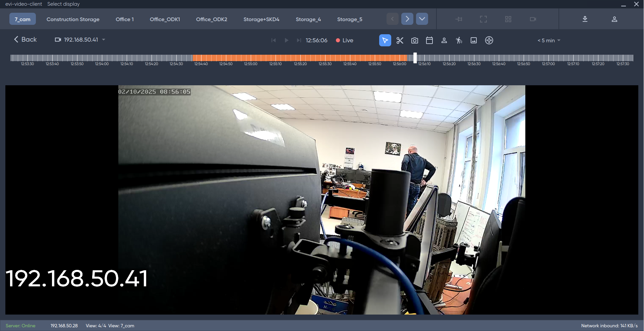Switch to the Construction Storage tab
The height and width of the screenshot is (331, 644).
click(x=73, y=19)
